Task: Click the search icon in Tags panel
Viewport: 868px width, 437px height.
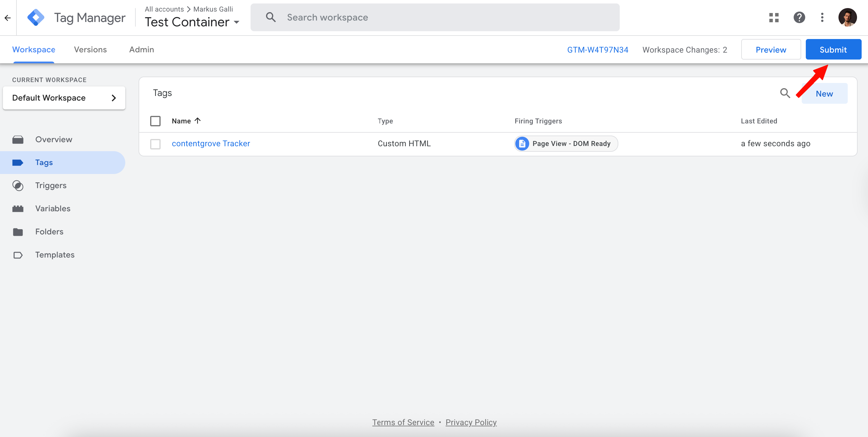Action: pyautogui.click(x=785, y=93)
